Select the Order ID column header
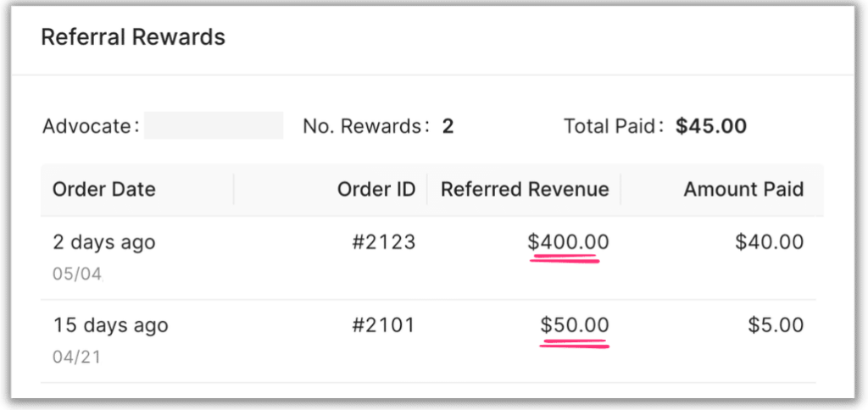 (x=376, y=190)
